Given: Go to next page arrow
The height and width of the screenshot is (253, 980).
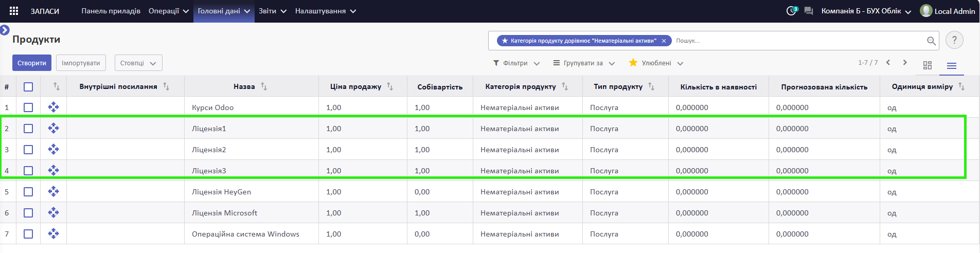Looking at the screenshot, I should [905, 63].
